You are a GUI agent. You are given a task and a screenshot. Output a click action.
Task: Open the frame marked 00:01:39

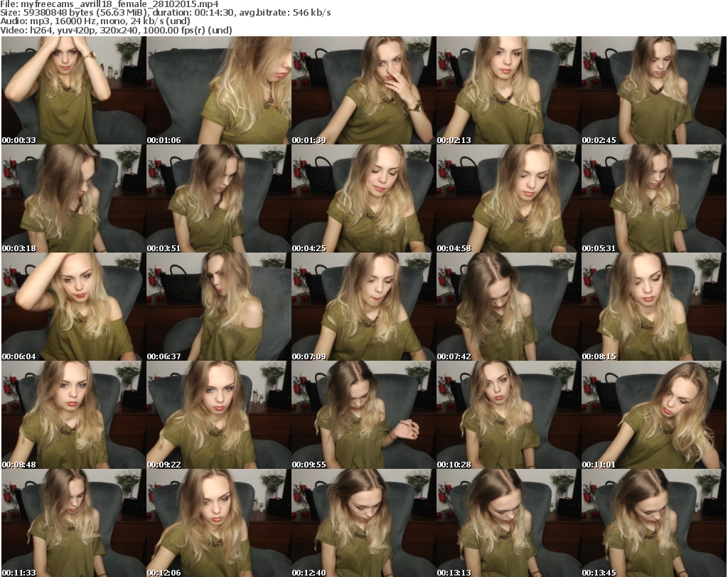pyautogui.click(x=363, y=90)
